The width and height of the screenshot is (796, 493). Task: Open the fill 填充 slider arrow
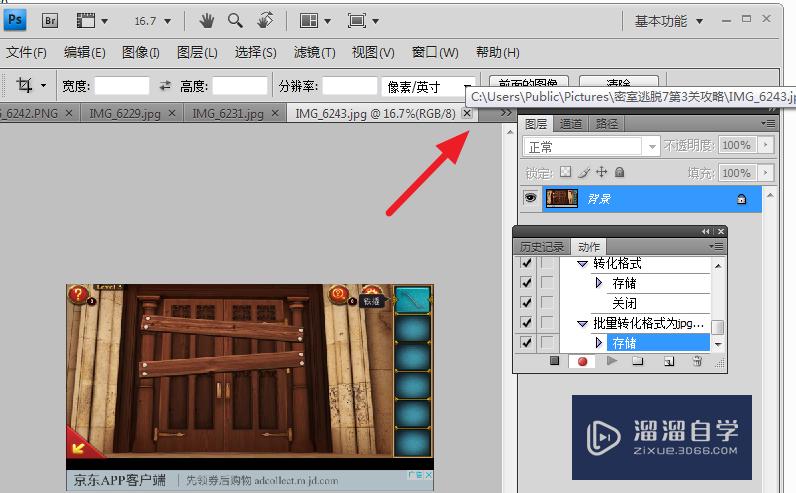pos(766,173)
